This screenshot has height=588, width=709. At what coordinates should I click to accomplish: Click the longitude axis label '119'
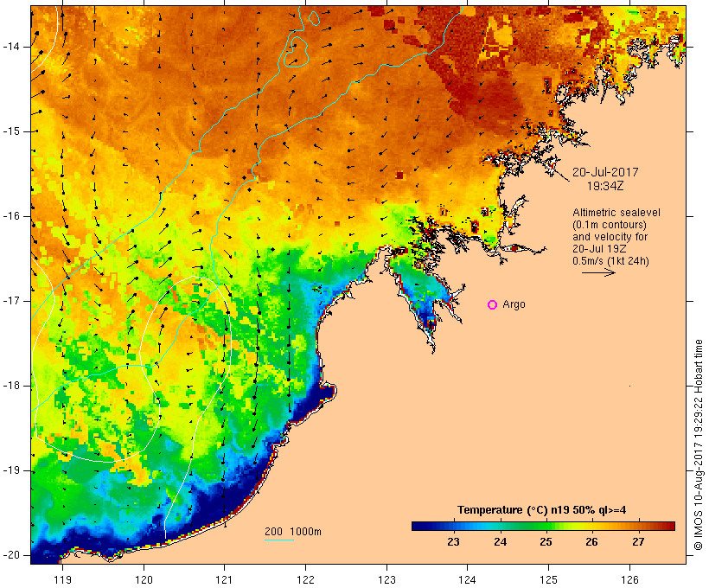point(63,580)
